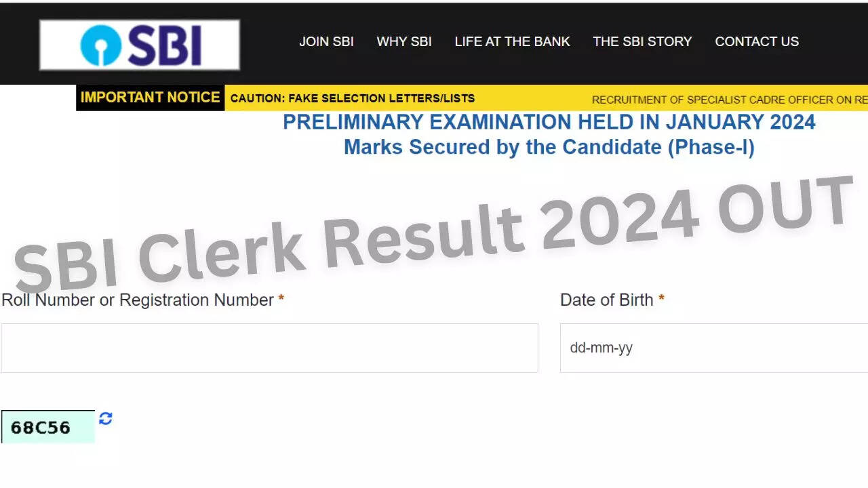Select the captcha image showing 68C56
The height and width of the screenshot is (488, 868).
pos(47,427)
